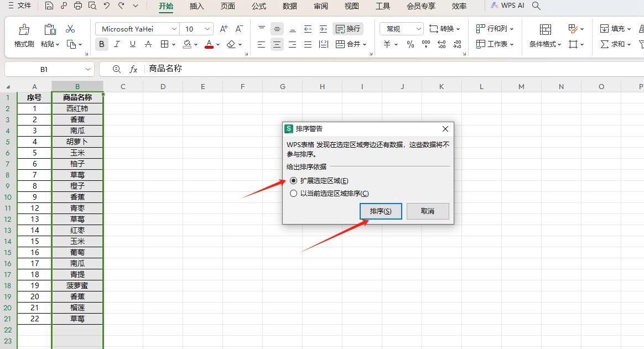Click the insert function fx icon
Screen dimensions: 644x349
click(x=133, y=69)
